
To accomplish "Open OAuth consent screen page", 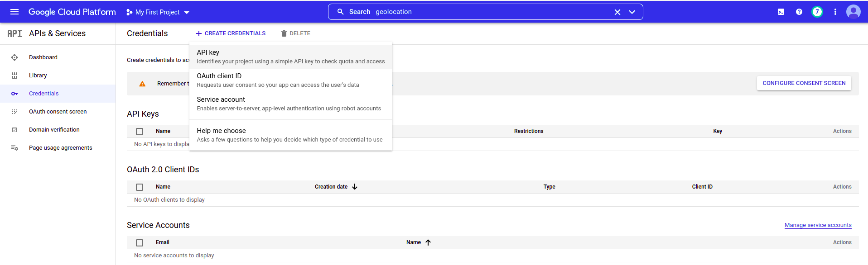I will (x=58, y=112).
